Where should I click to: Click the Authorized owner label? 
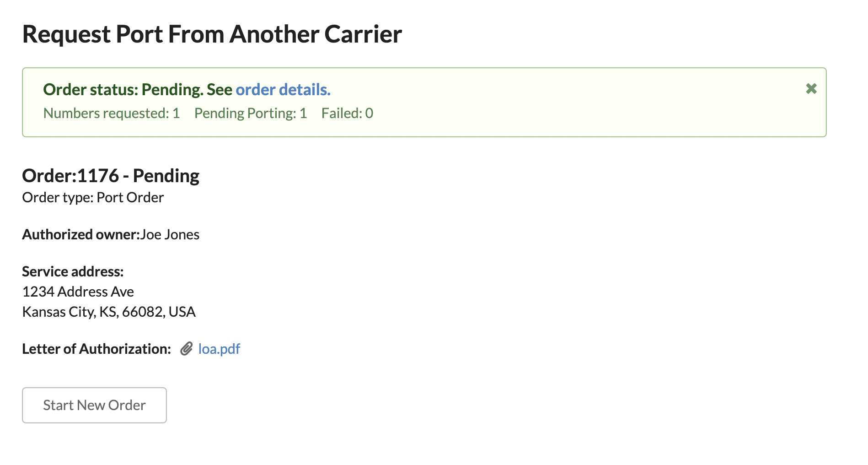coord(81,235)
